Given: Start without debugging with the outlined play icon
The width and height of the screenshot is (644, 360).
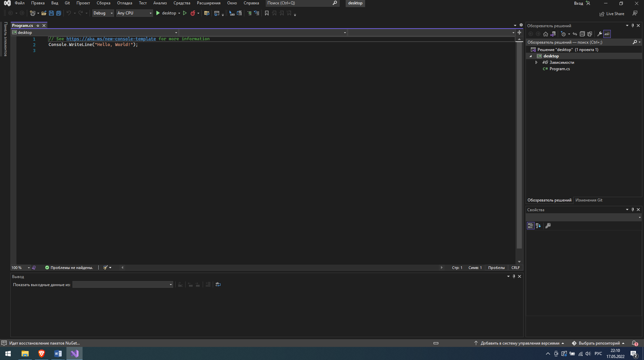Looking at the screenshot, I should [185, 13].
